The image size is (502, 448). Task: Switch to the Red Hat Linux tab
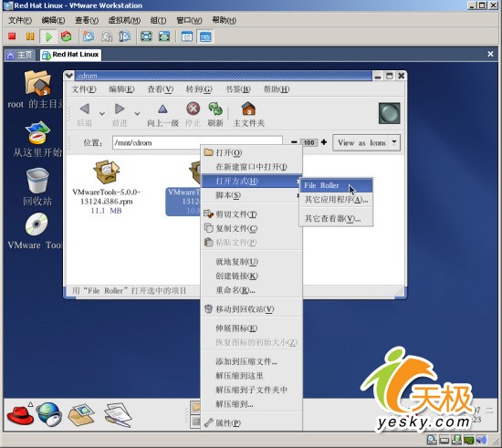point(71,55)
